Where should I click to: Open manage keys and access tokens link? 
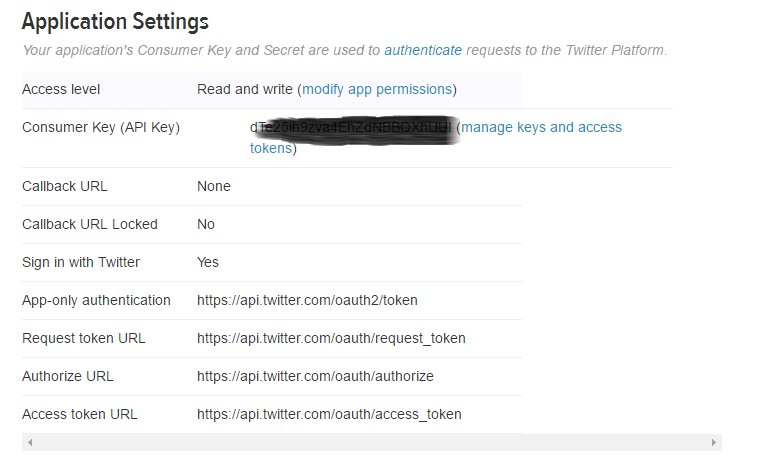(x=541, y=127)
